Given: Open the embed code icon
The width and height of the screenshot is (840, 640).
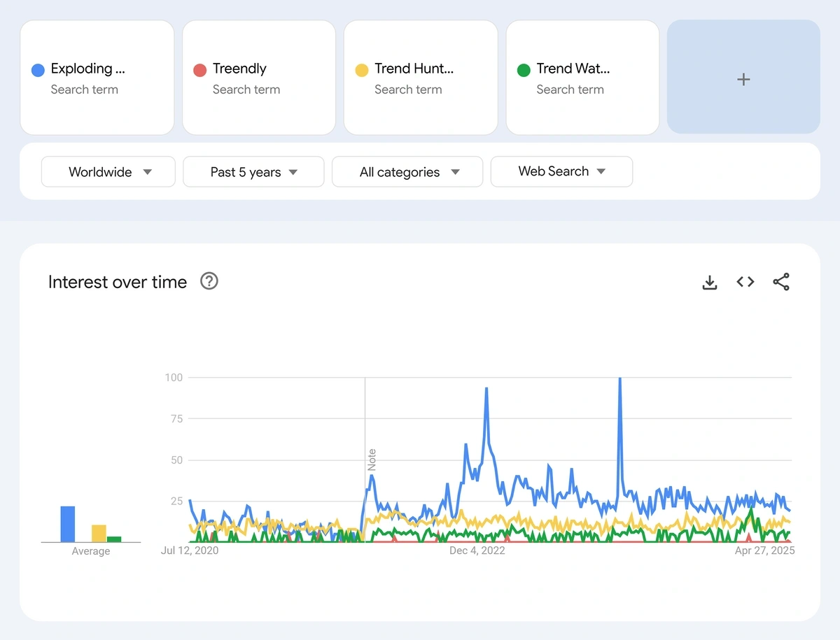Looking at the screenshot, I should point(745,282).
